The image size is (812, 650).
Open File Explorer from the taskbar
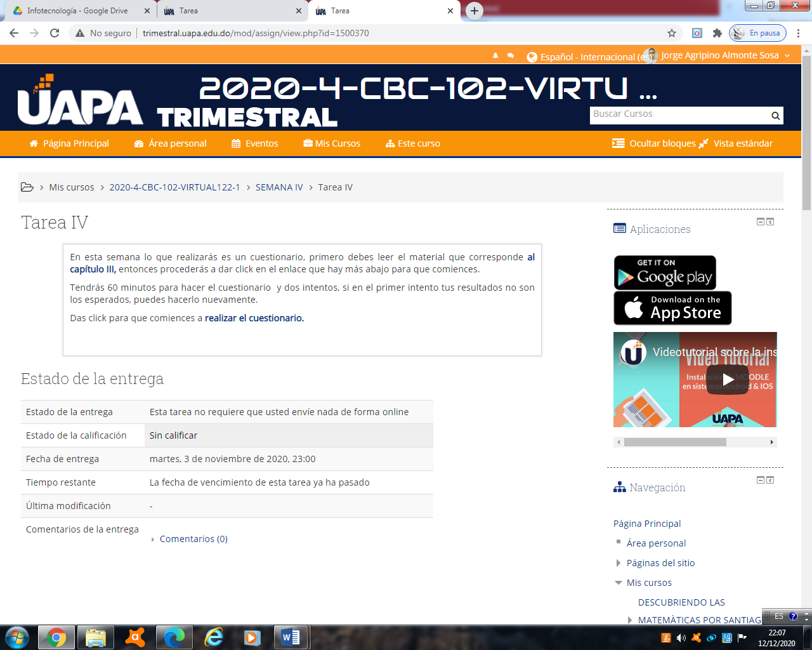coord(96,637)
